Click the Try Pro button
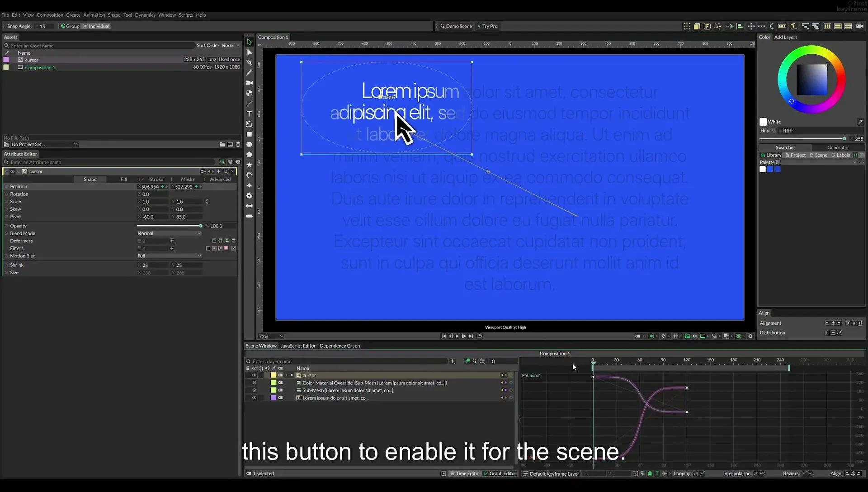868x492 pixels. pyautogui.click(x=487, y=26)
